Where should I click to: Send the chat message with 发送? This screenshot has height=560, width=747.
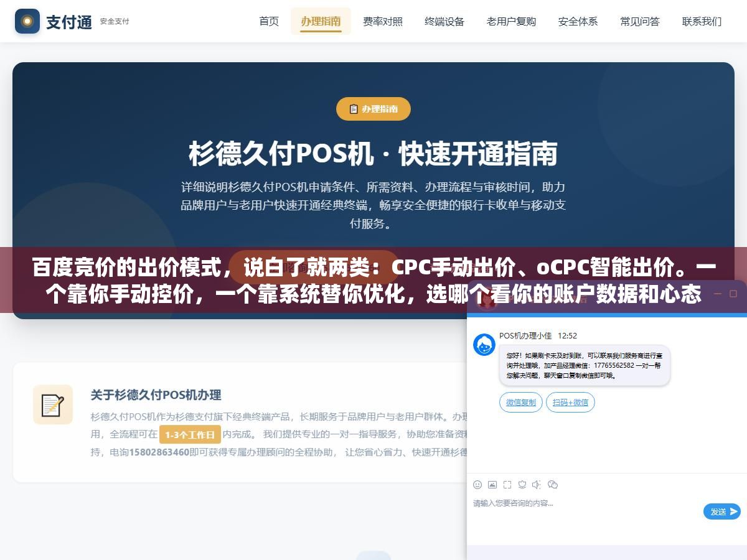722,511
